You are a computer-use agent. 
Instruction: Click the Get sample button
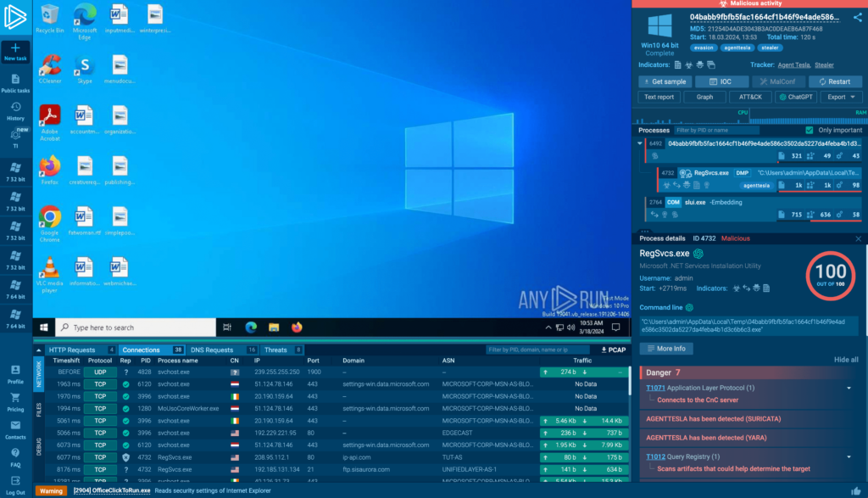(x=664, y=81)
